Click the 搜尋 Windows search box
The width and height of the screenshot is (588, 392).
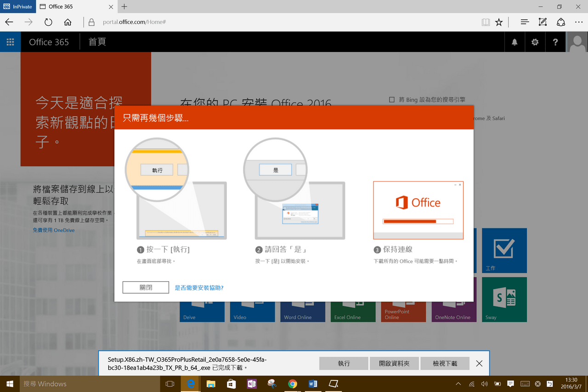click(x=90, y=384)
